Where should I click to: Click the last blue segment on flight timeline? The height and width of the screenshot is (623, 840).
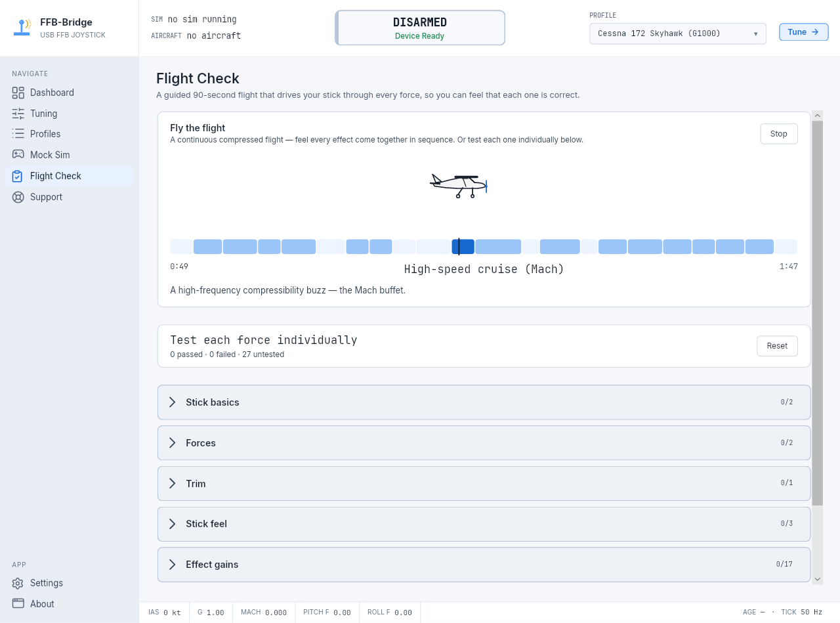[759, 247]
